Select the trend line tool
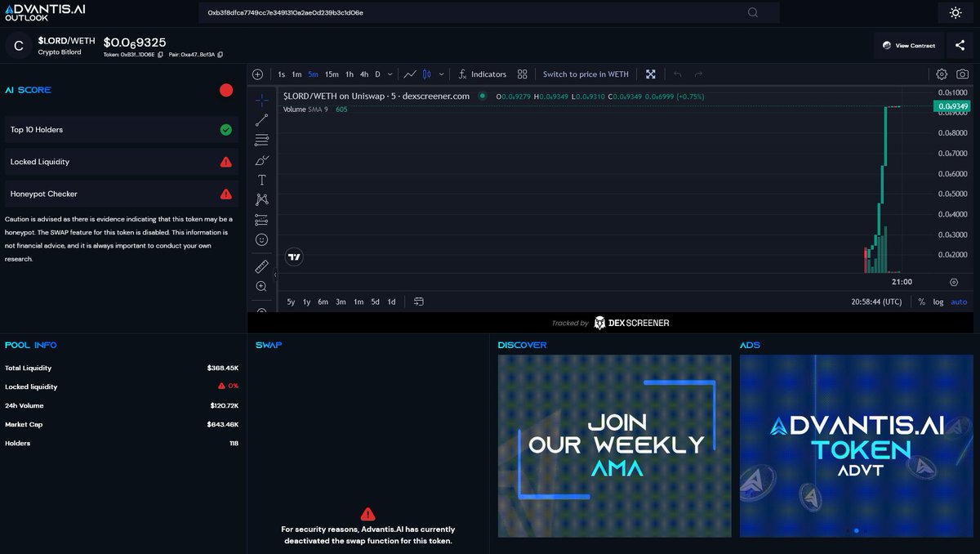 point(261,120)
